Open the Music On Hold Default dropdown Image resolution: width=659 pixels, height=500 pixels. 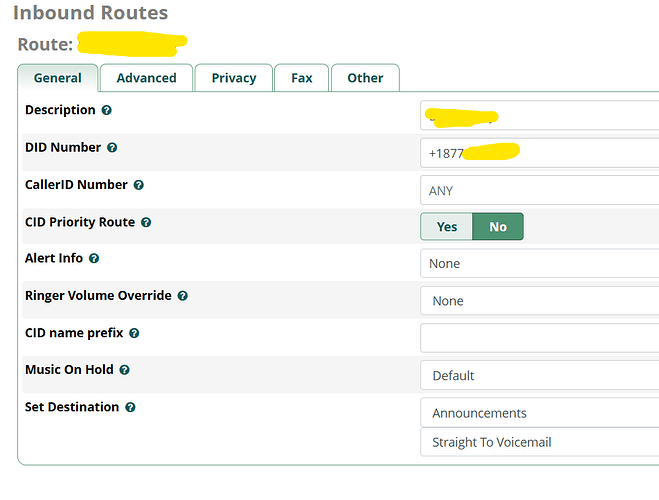click(540, 375)
